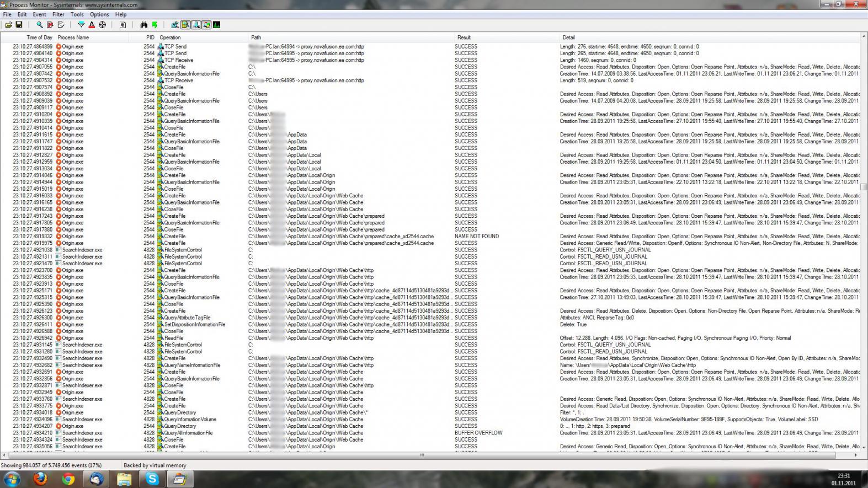Viewport: 868px width, 488px height.
Task: Select the NAME NOT FOUND result cell
Action: pyautogui.click(x=477, y=236)
